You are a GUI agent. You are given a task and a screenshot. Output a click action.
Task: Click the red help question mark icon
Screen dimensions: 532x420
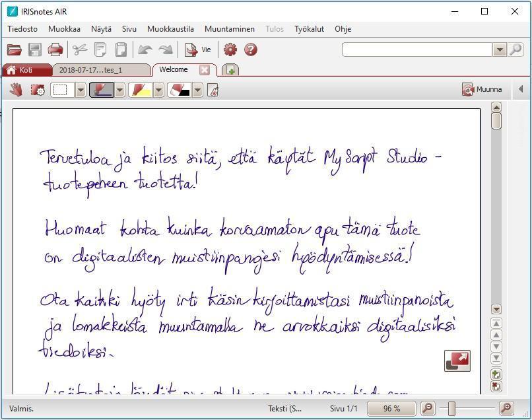pos(251,50)
